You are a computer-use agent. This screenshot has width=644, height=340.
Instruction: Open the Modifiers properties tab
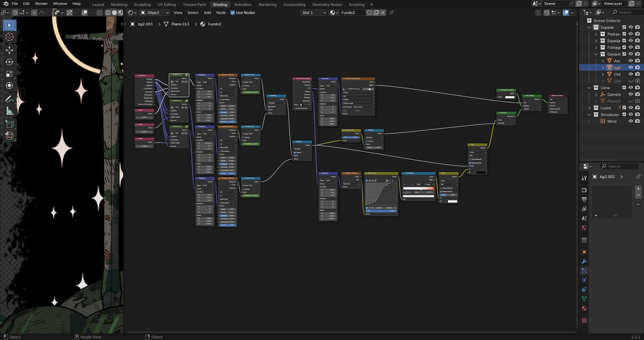pos(584,261)
